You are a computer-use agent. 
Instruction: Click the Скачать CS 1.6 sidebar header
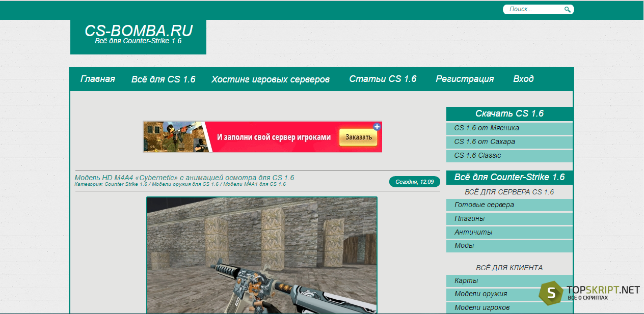[x=509, y=113]
